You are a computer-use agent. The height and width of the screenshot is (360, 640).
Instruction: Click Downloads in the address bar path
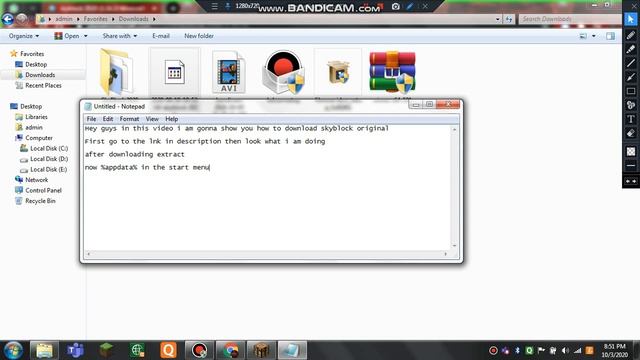(x=133, y=19)
